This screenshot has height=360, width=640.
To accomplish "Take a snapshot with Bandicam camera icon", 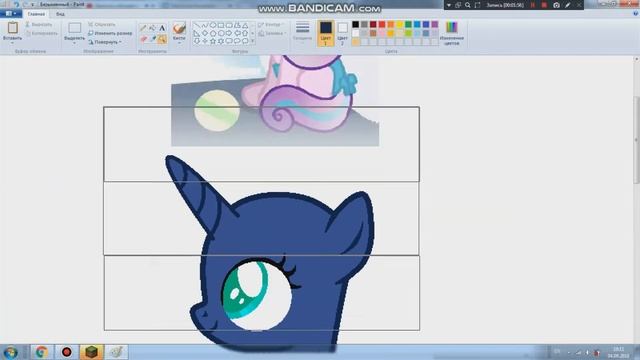I will point(556,5).
